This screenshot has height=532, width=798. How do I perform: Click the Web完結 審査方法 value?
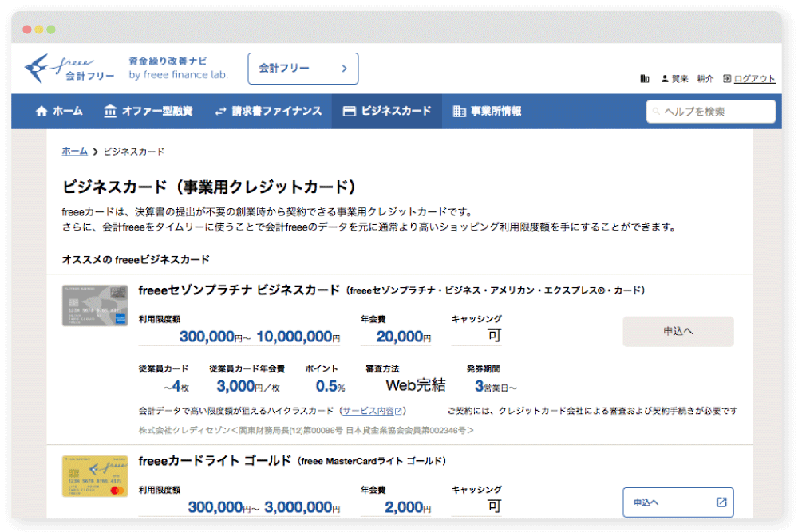click(415, 385)
